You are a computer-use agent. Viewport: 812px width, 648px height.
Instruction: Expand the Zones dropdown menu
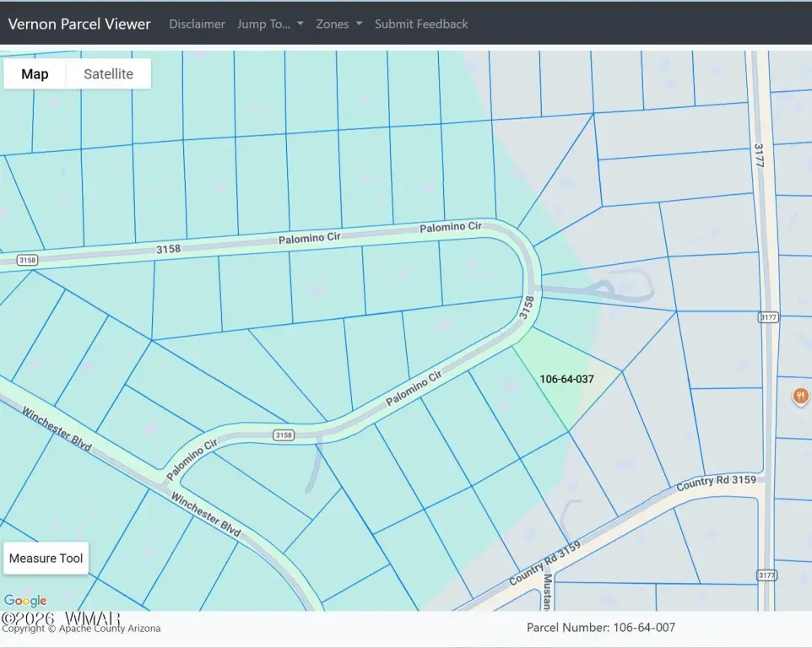[x=338, y=24]
